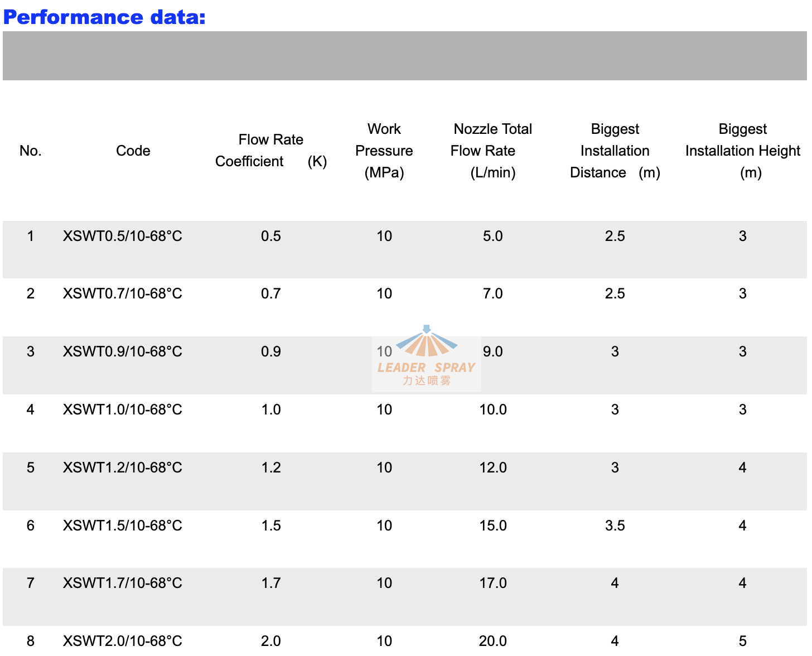Click installation distance 2.5 in XSWT0.5 row
This screenshot has height=656, width=812.
coord(615,236)
